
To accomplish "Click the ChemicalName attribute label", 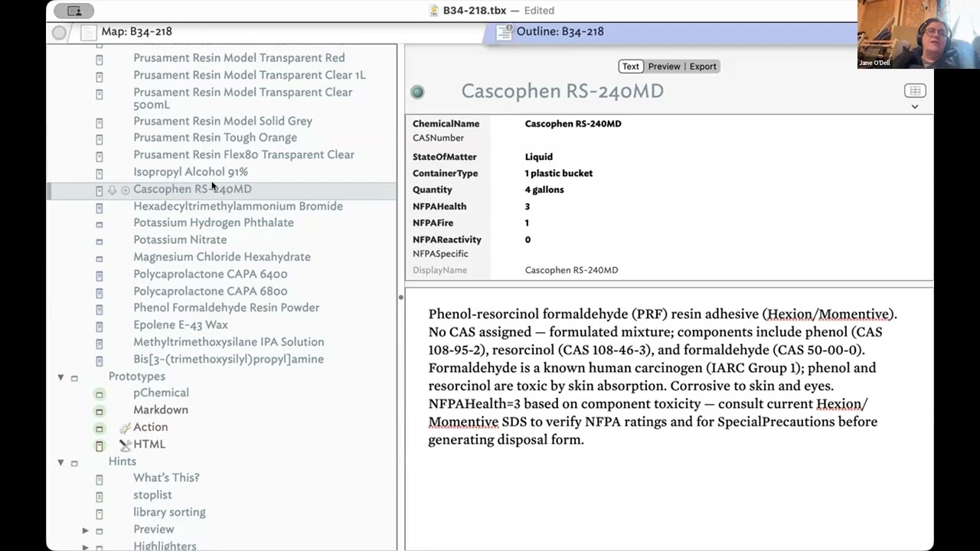I will [446, 123].
